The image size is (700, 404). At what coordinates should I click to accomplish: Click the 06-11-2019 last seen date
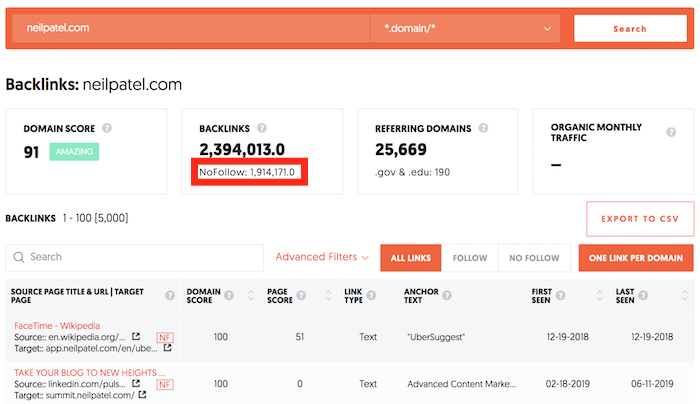tap(652, 384)
